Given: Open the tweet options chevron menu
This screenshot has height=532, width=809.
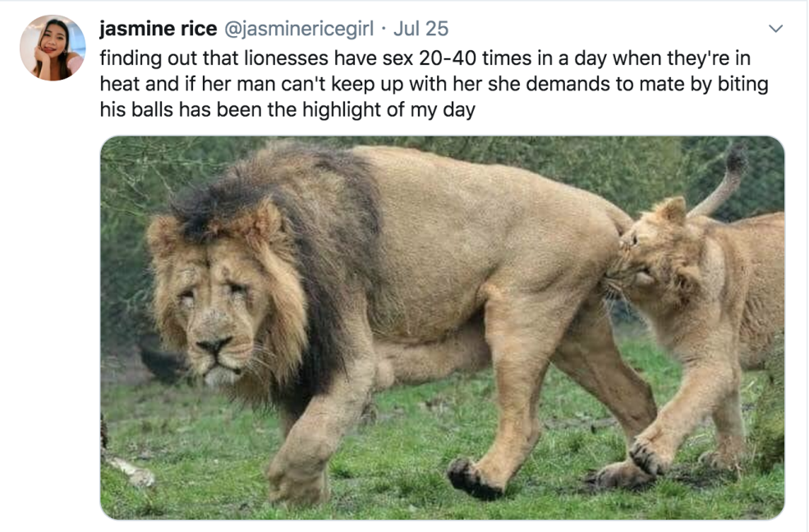Looking at the screenshot, I should click(x=775, y=30).
